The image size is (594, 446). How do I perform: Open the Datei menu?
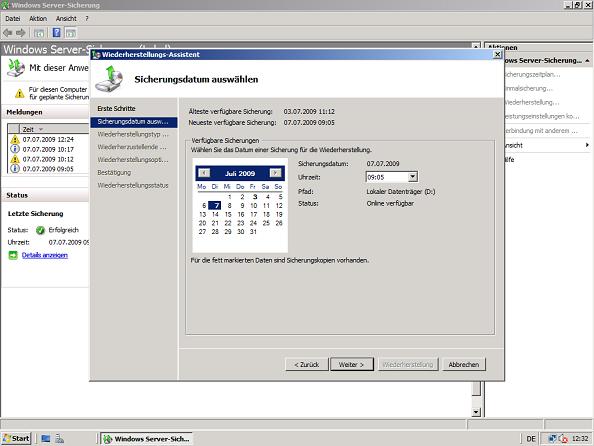click(13, 19)
